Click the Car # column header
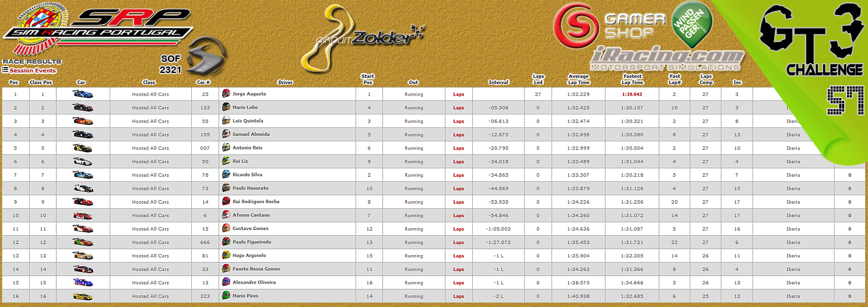The image size is (868, 307). 203,82
